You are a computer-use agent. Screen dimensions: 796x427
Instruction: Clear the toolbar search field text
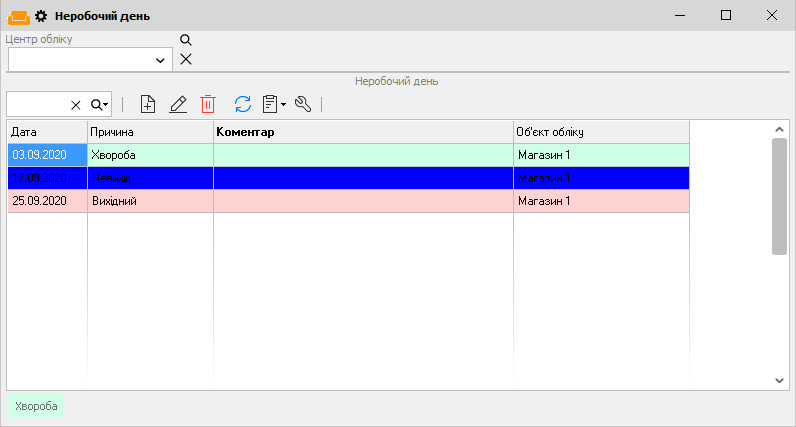point(75,105)
